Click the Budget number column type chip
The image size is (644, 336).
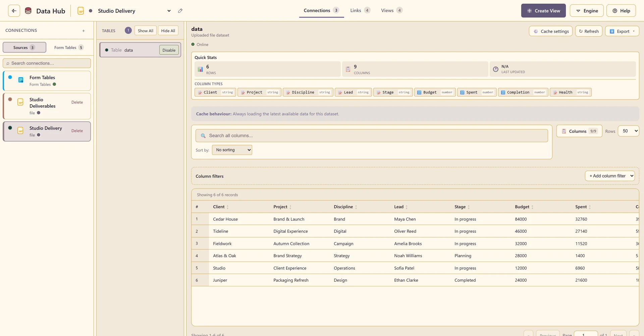tap(435, 92)
